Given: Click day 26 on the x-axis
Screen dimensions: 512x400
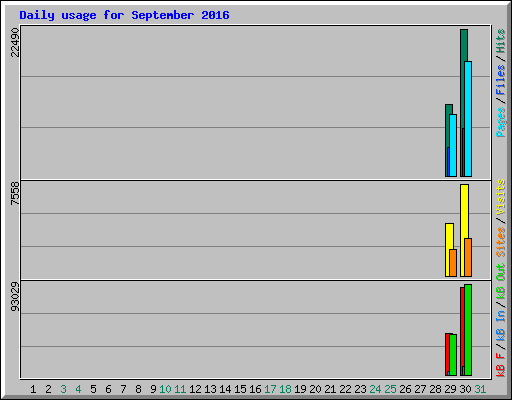Looking at the screenshot, I should point(405,389).
